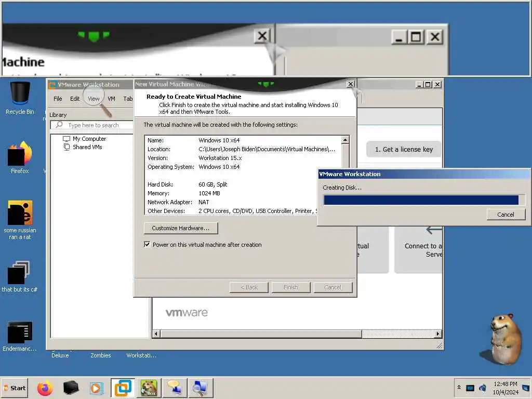Open the volume icon in the system tray
Image resolution: width=532 pixels, height=399 pixels.
483,388
